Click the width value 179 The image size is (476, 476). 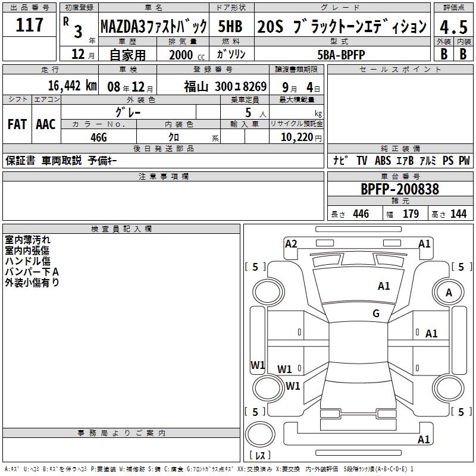[411, 214]
